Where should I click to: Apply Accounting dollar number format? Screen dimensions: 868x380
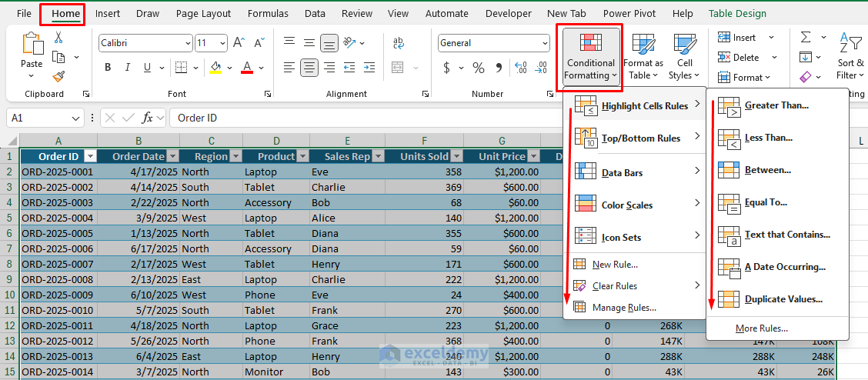(447, 68)
